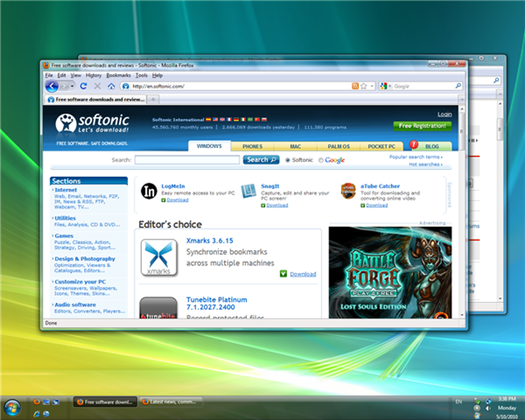
Task: Open the View menu
Action: (76, 75)
